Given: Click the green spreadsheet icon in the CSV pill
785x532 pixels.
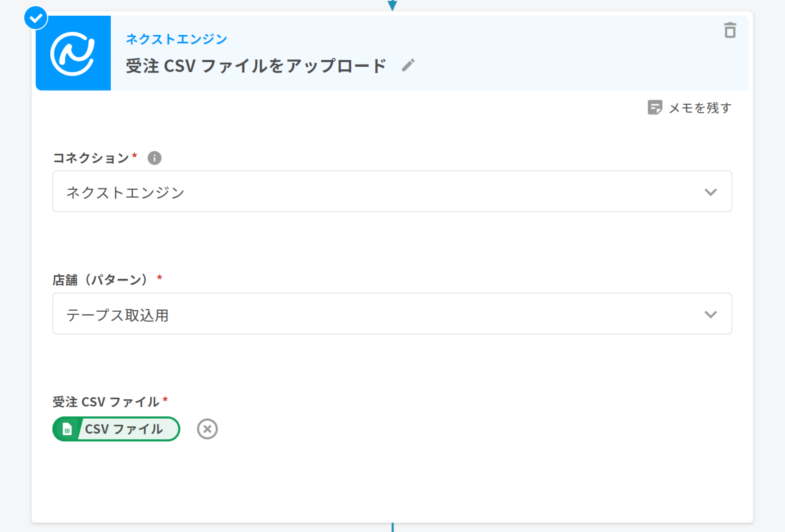Looking at the screenshot, I should pos(67,429).
